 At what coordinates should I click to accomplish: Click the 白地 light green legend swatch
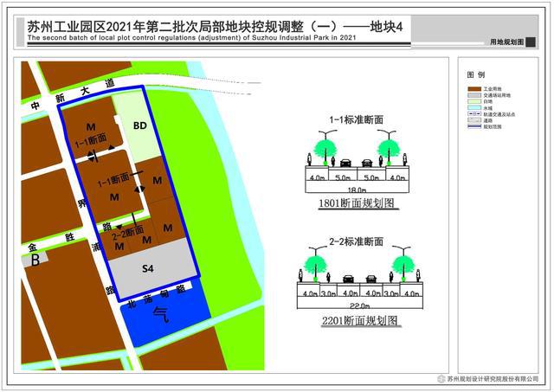point(474,101)
